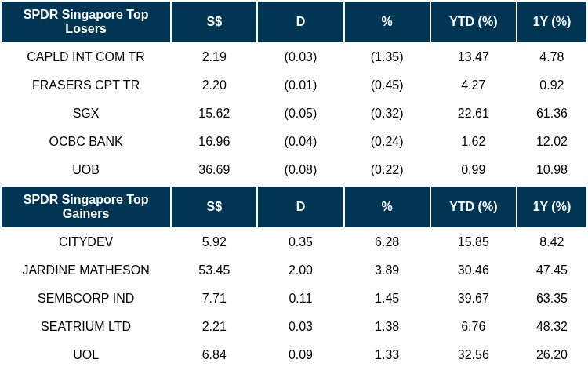Select the CITYDEV percent change 6.28

tap(387, 241)
